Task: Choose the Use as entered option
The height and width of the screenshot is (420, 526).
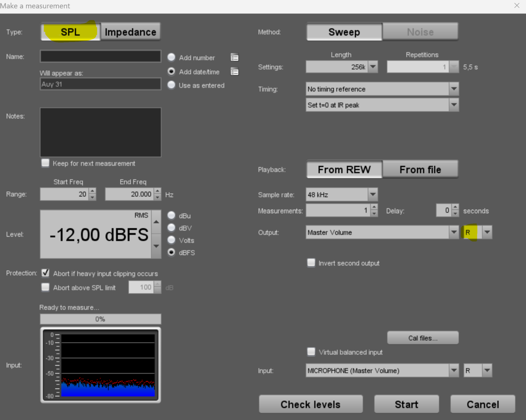Action: point(171,85)
